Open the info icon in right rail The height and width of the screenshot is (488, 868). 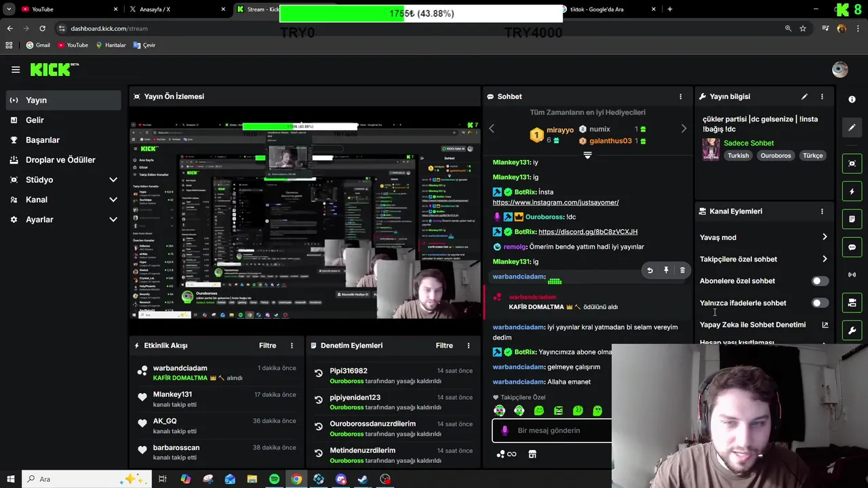click(x=852, y=99)
